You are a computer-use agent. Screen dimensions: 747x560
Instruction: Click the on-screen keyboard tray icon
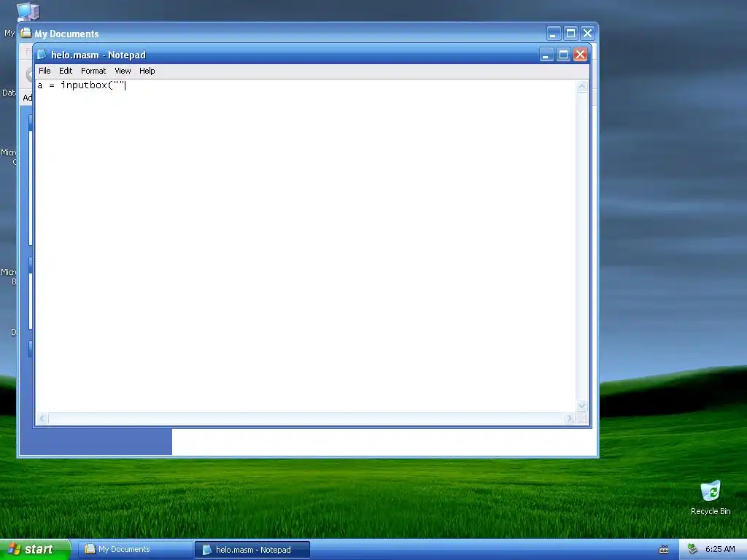point(664,550)
